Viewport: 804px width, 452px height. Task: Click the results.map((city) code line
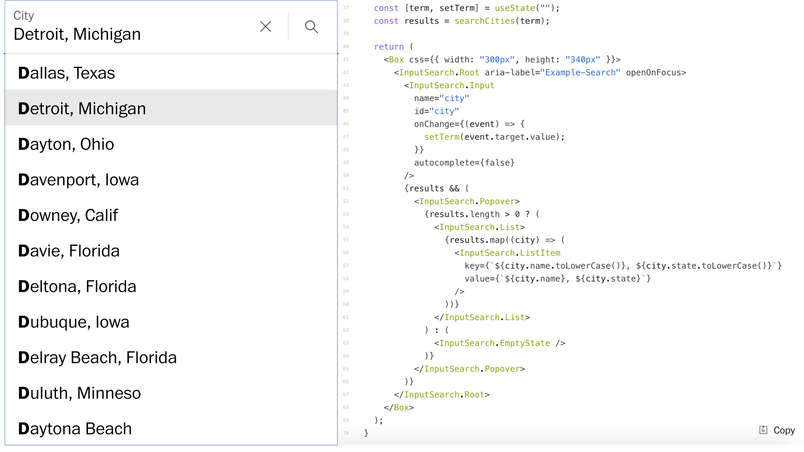(x=505, y=240)
